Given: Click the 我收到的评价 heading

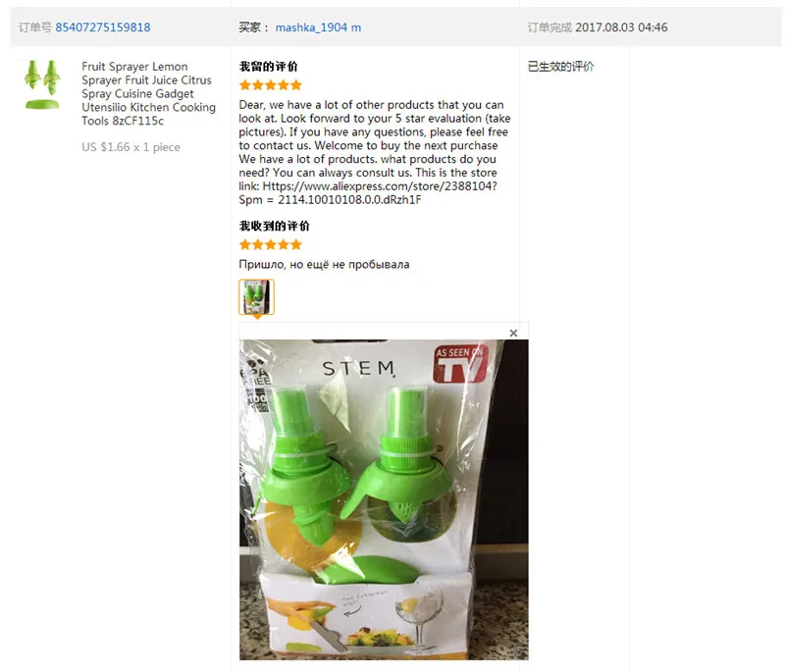Looking at the screenshot, I should pos(275,227).
